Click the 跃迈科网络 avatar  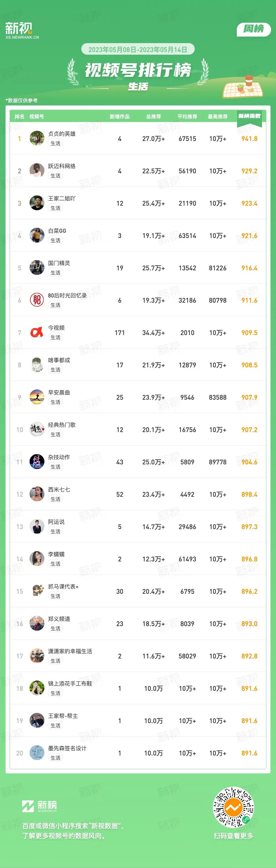pos(37,171)
